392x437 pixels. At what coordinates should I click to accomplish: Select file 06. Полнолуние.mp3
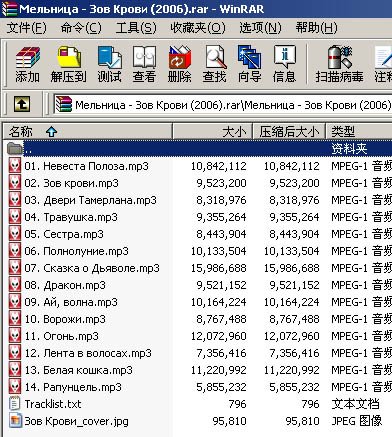click(x=76, y=251)
